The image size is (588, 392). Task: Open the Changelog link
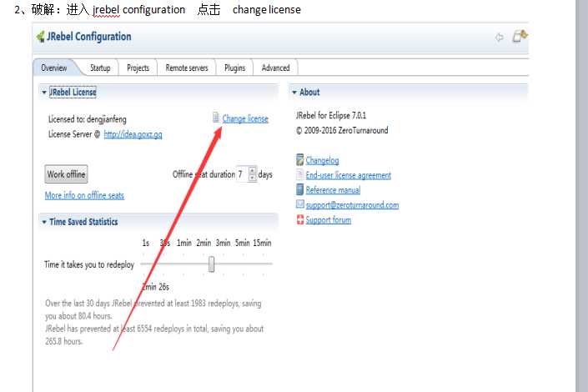pos(322,160)
